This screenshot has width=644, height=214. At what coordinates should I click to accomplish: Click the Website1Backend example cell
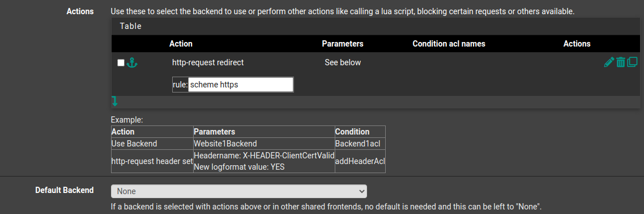[x=225, y=144]
